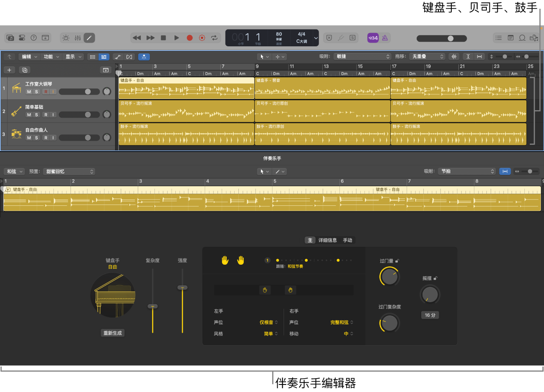The image size is (544, 392).
Task: Stop playback with the square button
Action: tap(164, 38)
